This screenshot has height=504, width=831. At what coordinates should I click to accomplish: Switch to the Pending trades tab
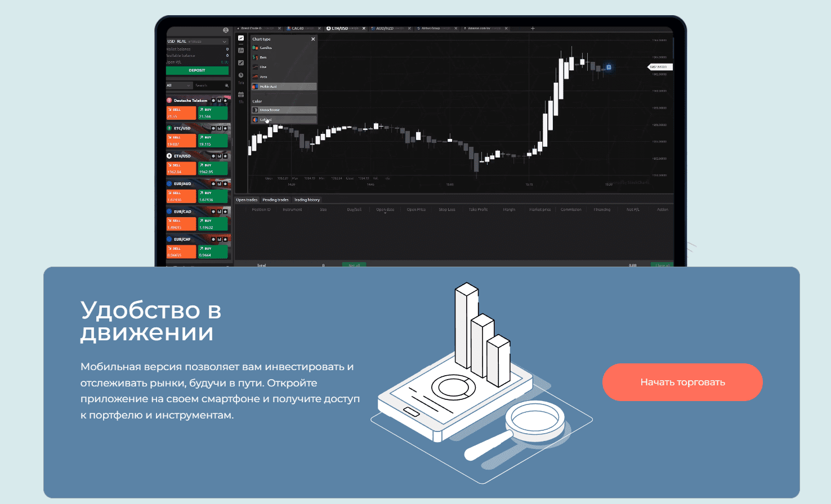pyautogui.click(x=275, y=200)
